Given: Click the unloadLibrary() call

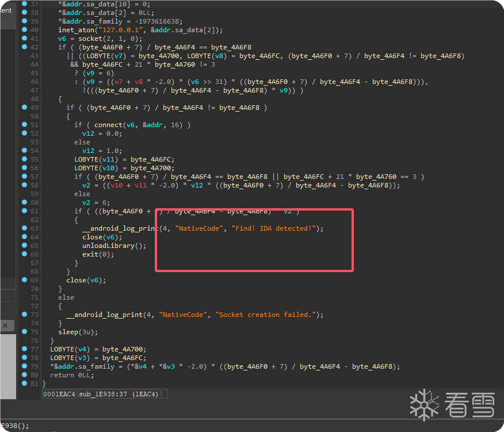Looking at the screenshot, I should 114,246.
